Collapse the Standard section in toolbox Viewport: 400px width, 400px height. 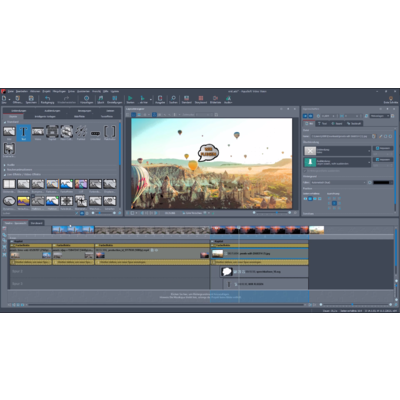pos(5,122)
